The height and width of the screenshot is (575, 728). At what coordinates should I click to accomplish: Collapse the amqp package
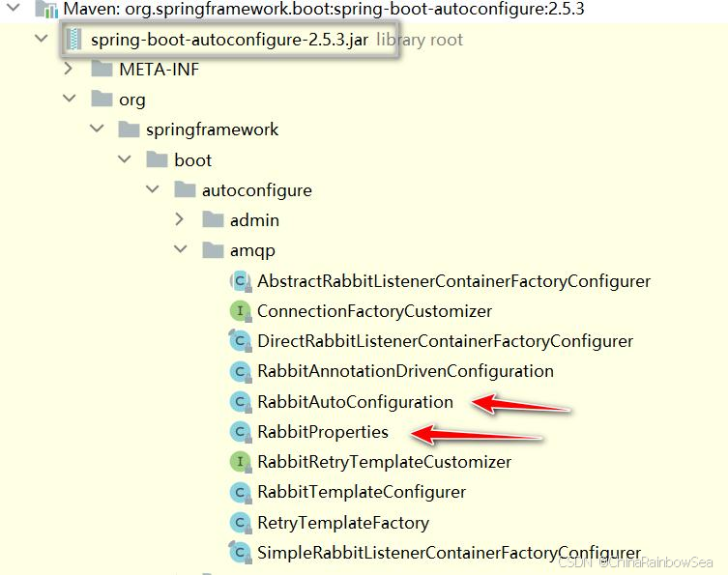180,249
